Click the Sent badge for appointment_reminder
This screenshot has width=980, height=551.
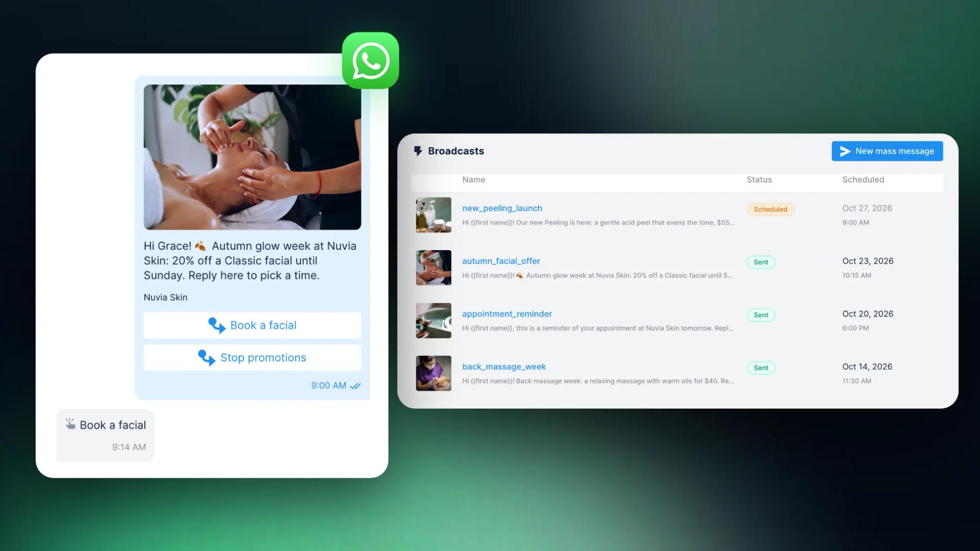point(761,315)
